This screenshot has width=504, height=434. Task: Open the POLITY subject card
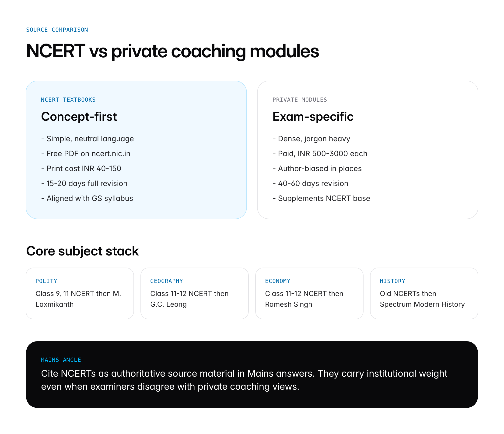tap(80, 293)
